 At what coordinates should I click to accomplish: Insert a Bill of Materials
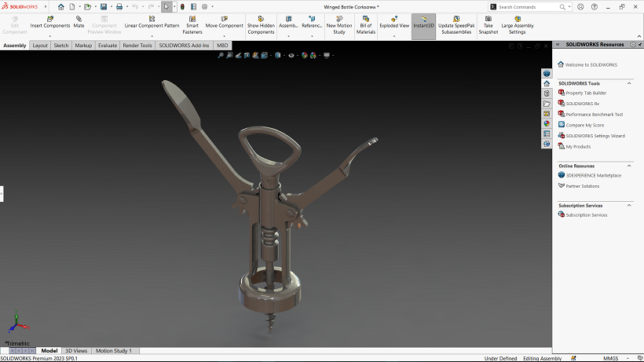click(x=365, y=25)
